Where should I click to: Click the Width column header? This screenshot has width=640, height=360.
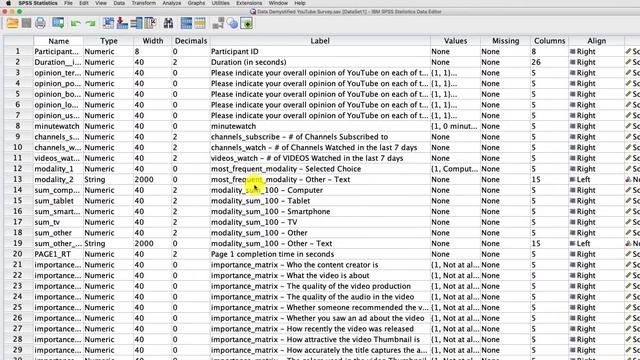[x=153, y=41]
